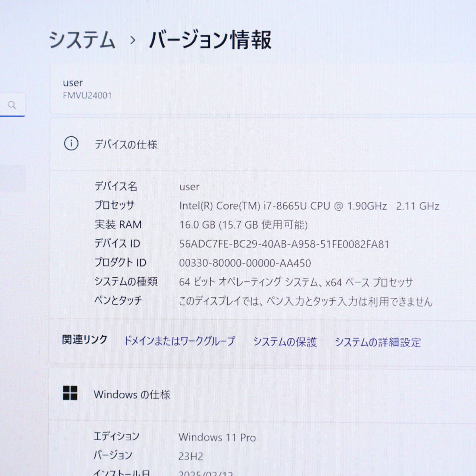Open システムの保護 link
476x476 pixels.
click(x=285, y=342)
